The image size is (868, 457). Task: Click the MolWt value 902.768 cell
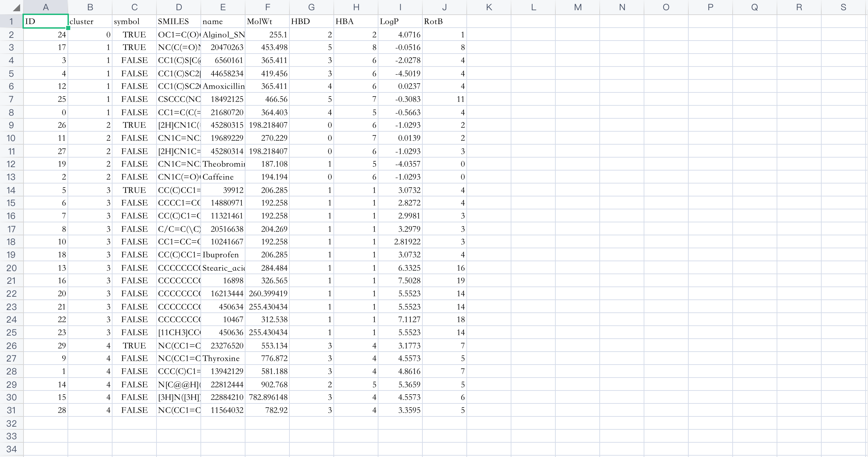pos(267,384)
